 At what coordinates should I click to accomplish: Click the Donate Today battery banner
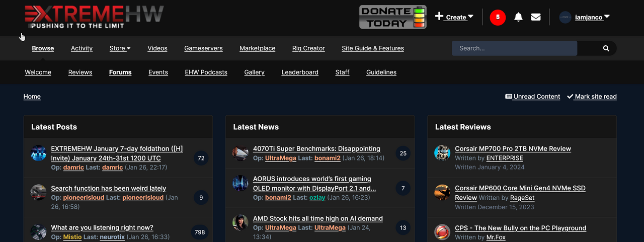click(x=392, y=17)
